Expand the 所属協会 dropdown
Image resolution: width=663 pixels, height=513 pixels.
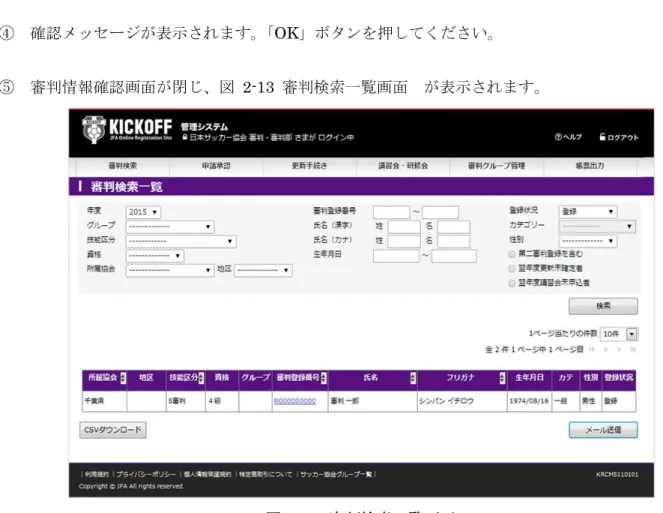(x=170, y=270)
